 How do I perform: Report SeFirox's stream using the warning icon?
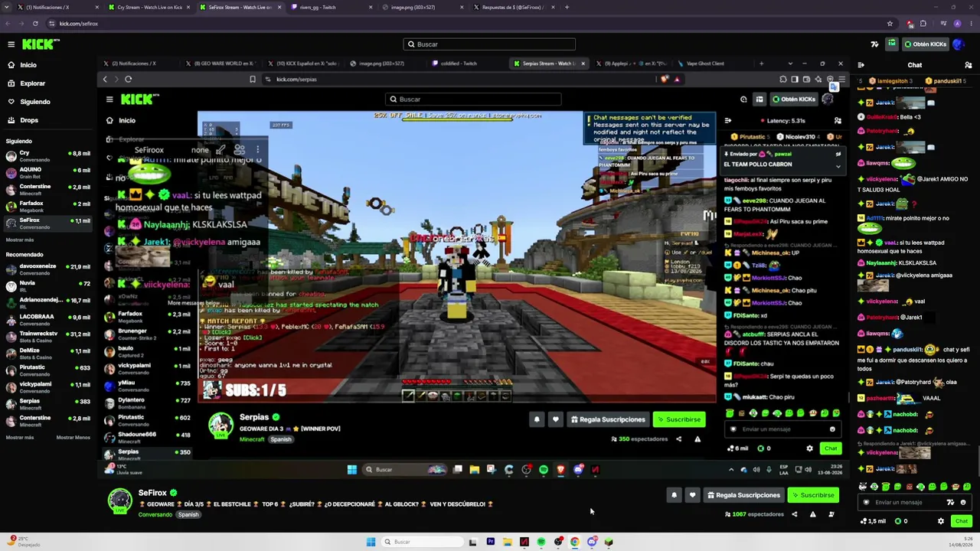click(x=812, y=514)
